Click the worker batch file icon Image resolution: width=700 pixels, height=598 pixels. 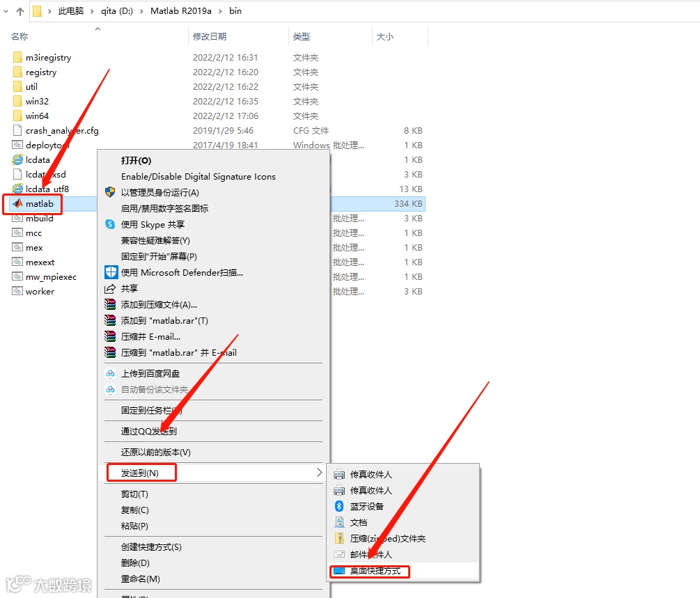17,292
